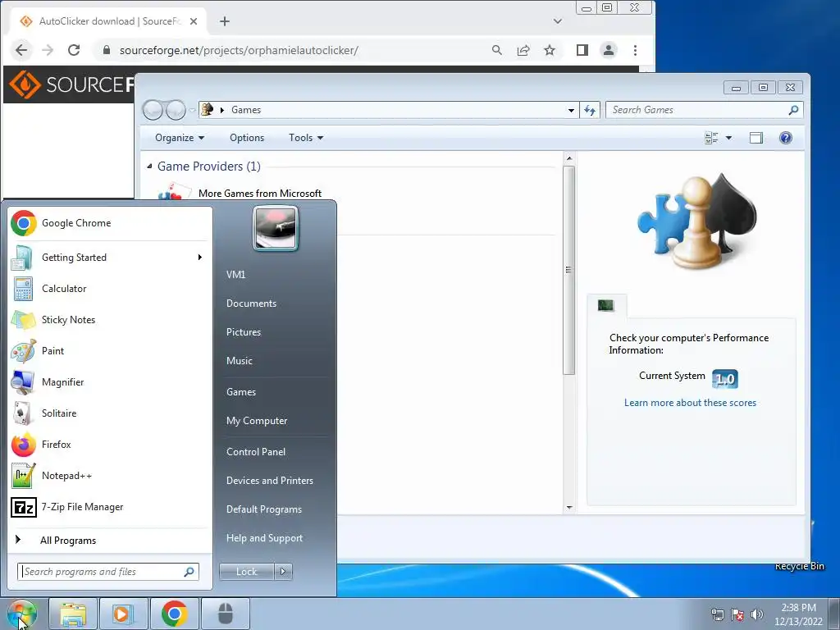Follow Learn more about these scores link

690,403
